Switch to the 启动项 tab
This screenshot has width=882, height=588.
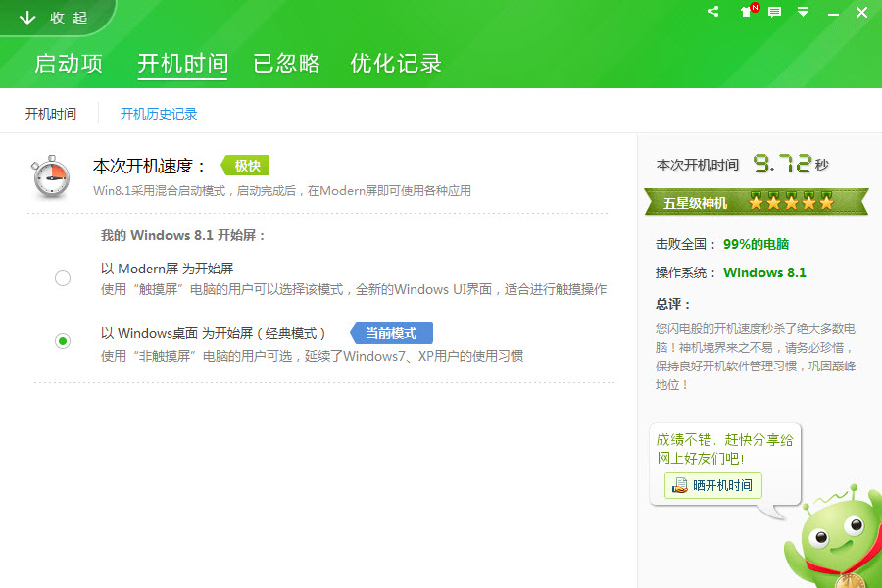coord(71,63)
